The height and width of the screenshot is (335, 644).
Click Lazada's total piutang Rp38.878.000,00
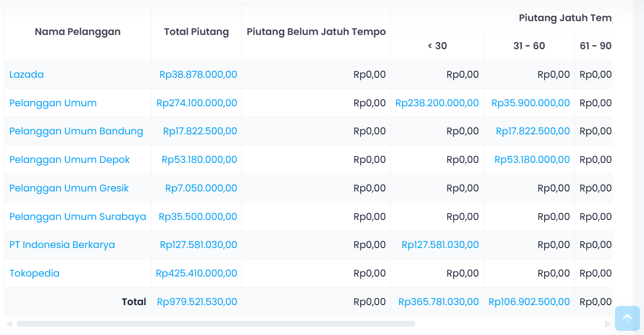(198, 74)
